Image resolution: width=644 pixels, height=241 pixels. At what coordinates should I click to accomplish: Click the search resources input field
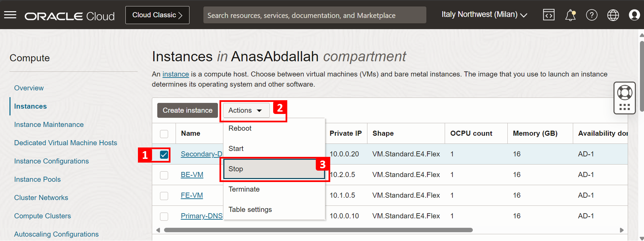pos(315,15)
